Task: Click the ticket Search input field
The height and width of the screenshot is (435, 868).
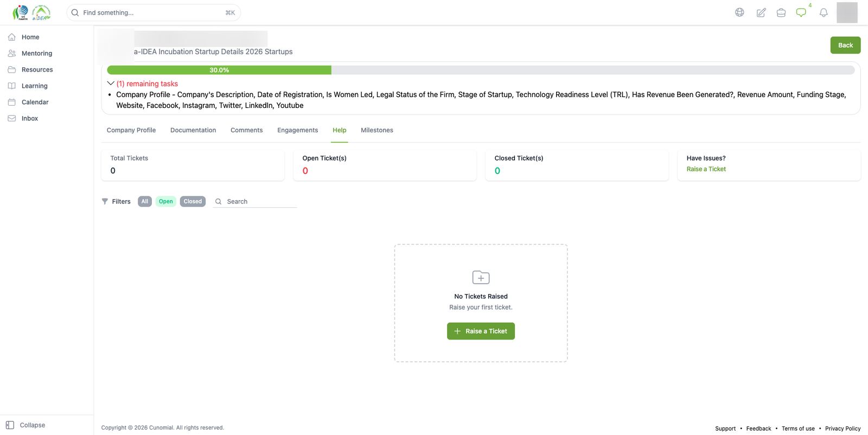Action: [255, 201]
